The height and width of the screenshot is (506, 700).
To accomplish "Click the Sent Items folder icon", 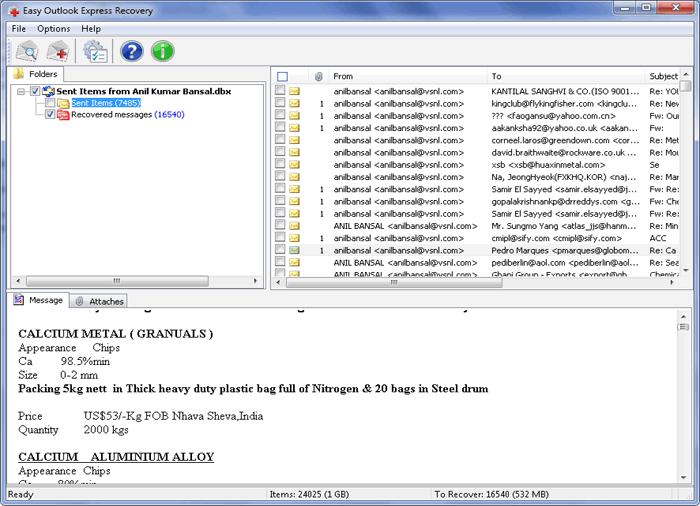I will pyautogui.click(x=63, y=103).
